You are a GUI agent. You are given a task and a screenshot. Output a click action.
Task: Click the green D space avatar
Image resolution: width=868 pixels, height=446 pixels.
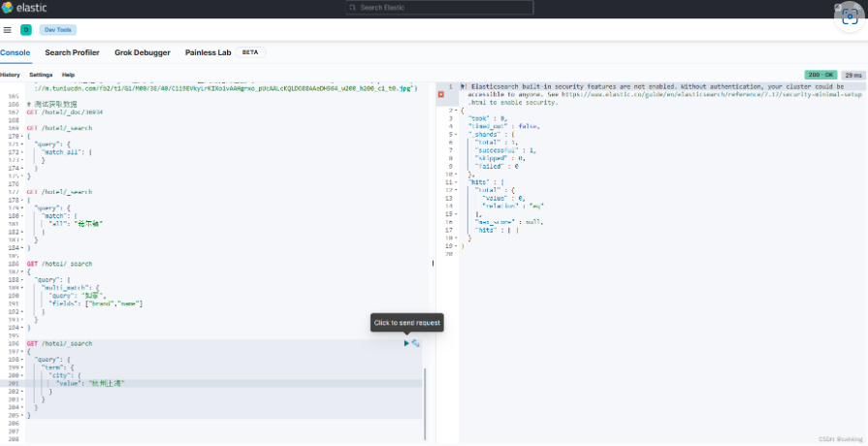click(x=25, y=30)
